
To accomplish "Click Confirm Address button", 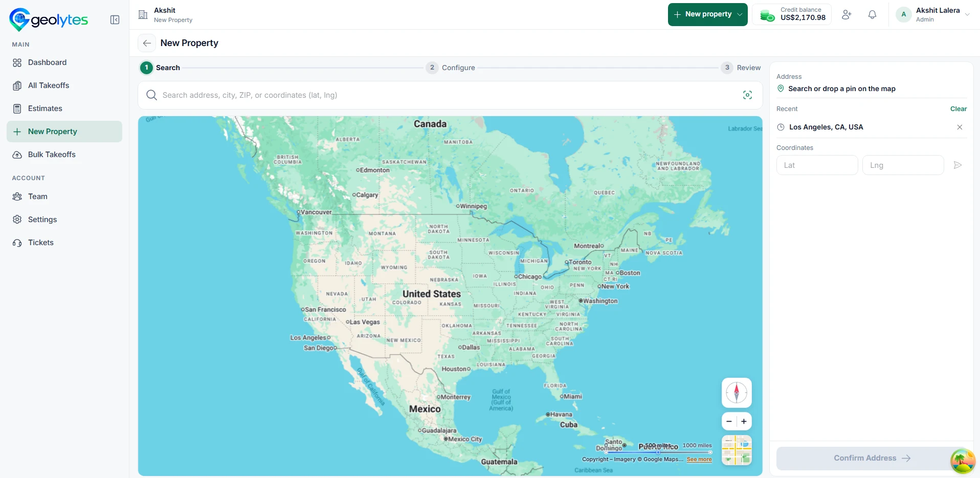I will pyautogui.click(x=872, y=458).
